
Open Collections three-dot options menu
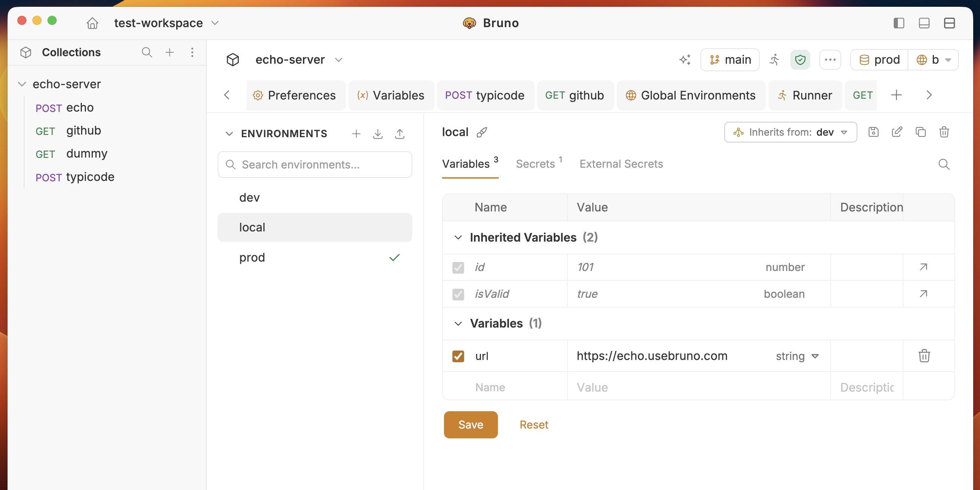click(192, 52)
